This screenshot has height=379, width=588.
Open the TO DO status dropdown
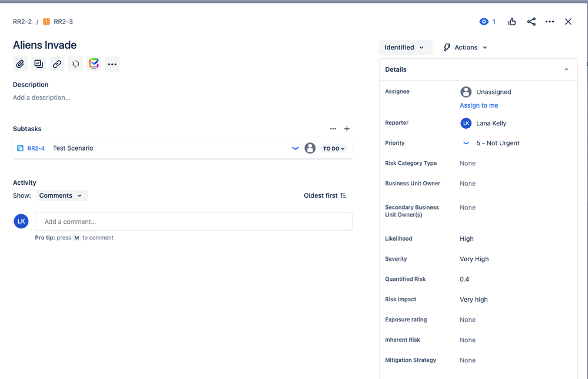[334, 148]
